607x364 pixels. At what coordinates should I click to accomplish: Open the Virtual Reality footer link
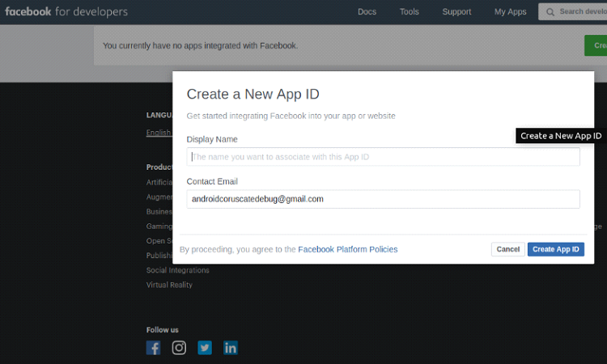tap(169, 285)
